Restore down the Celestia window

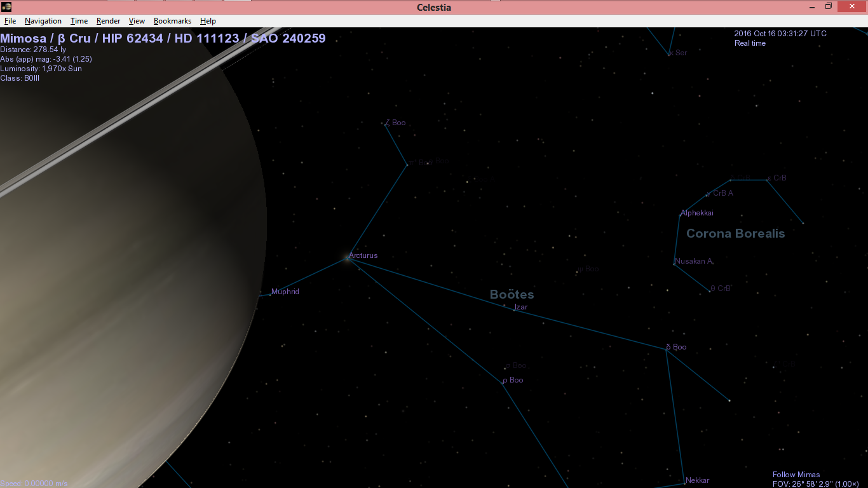[x=829, y=6]
